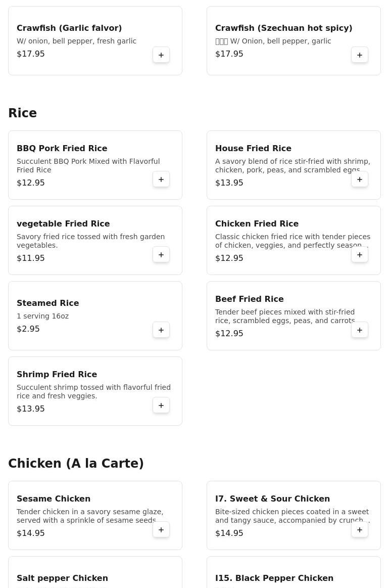Add Chicken Fried Rice to cart
Image resolution: width=389 pixels, height=588 pixels.
pyautogui.click(x=359, y=255)
